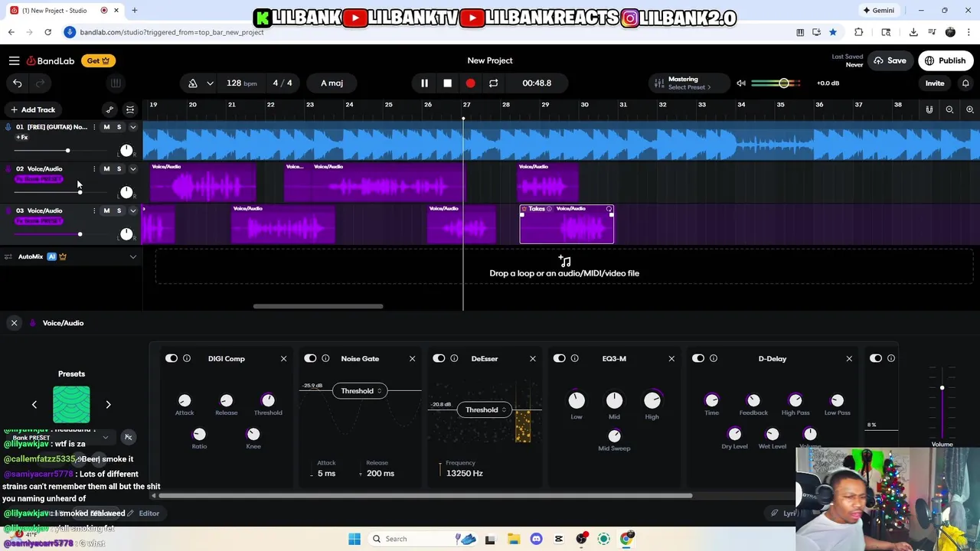980x551 pixels.
Task: Stop playback
Action: pos(447,83)
